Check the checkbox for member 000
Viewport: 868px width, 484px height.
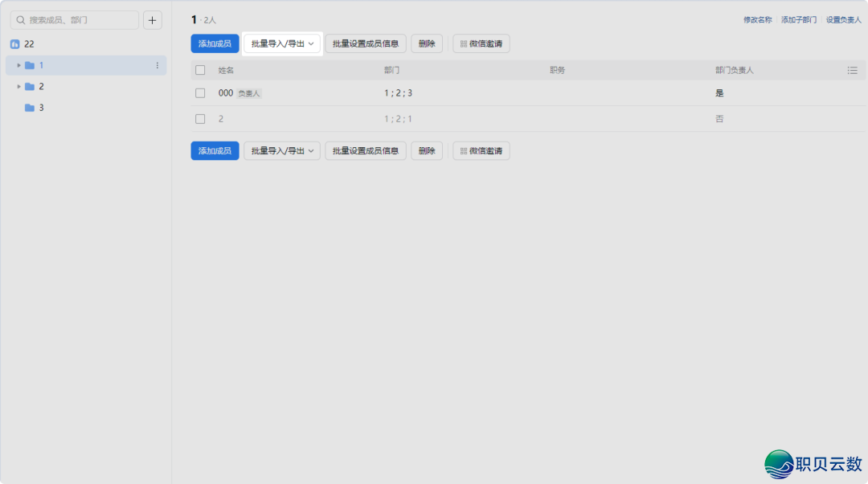pyautogui.click(x=200, y=93)
